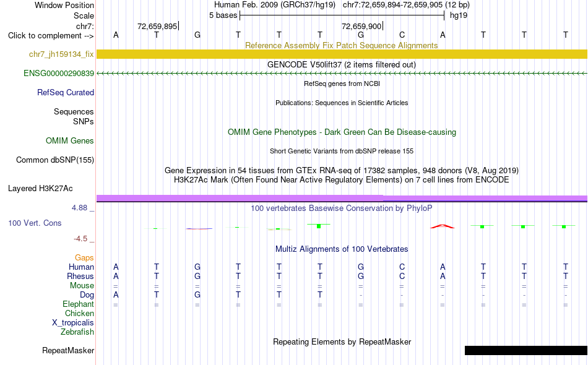Click the 'H3K27Ac Mark' ENCODE track title
This screenshot has width=588, height=365.
click(341, 180)
